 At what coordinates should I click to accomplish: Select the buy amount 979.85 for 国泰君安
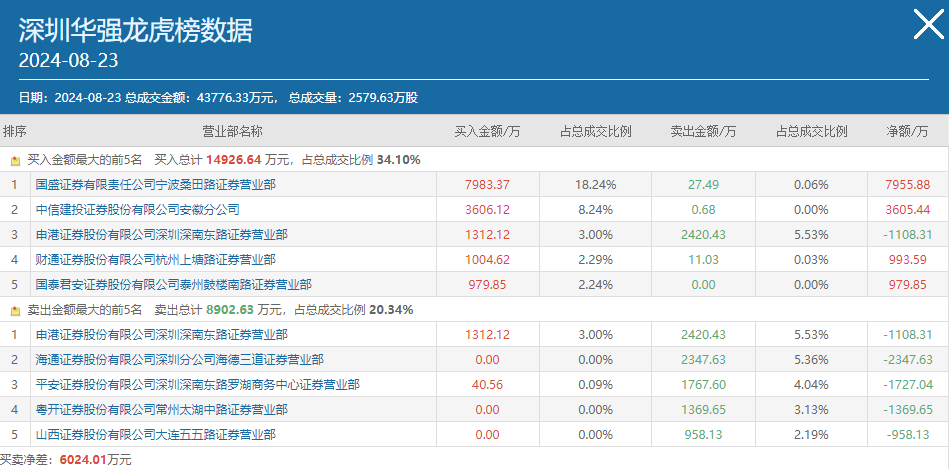point(487,284)
